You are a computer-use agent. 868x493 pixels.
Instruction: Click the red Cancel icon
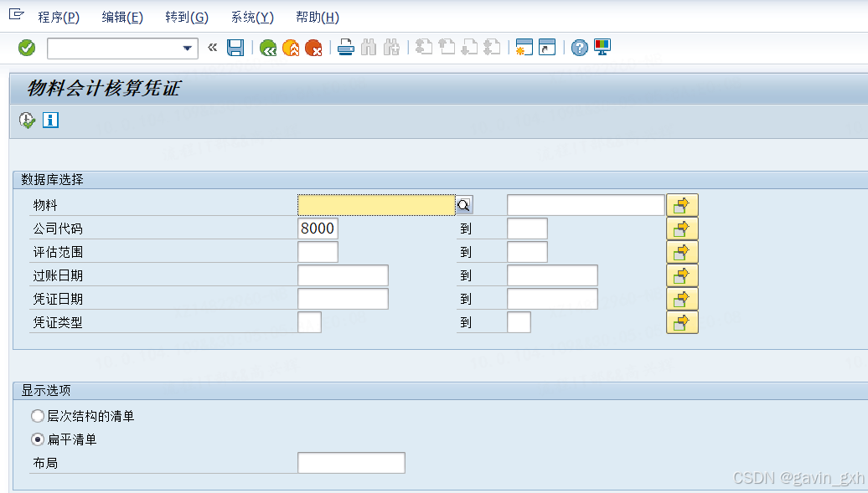point(313,48)
